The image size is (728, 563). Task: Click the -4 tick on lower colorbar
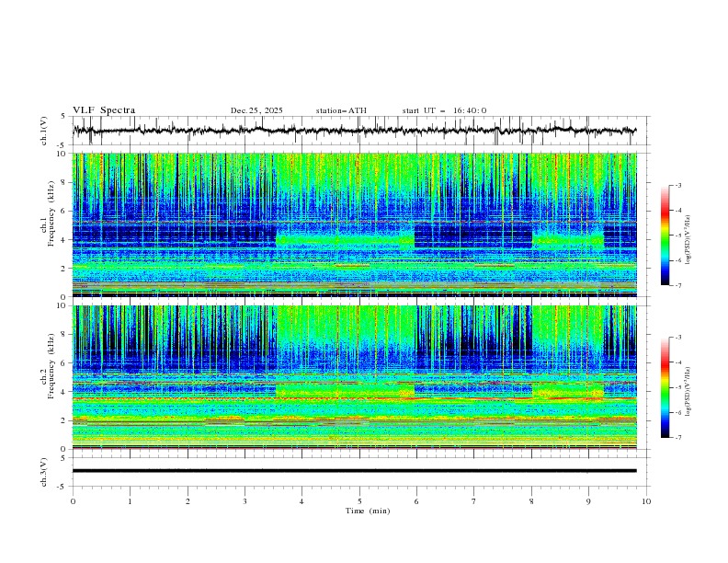[677, 362]
